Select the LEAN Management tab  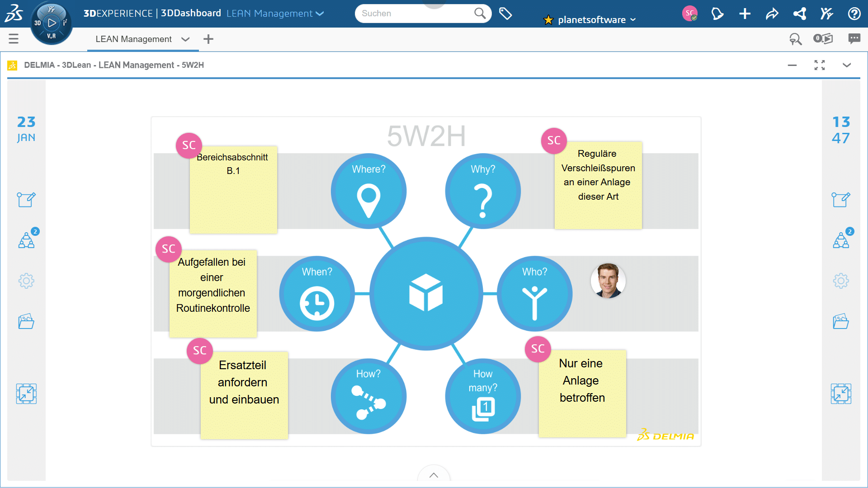point(133,39)
